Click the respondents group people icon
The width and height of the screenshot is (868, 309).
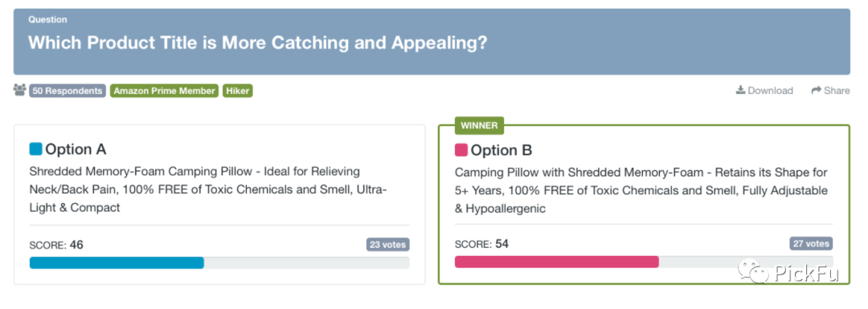(x=20, y=90)
